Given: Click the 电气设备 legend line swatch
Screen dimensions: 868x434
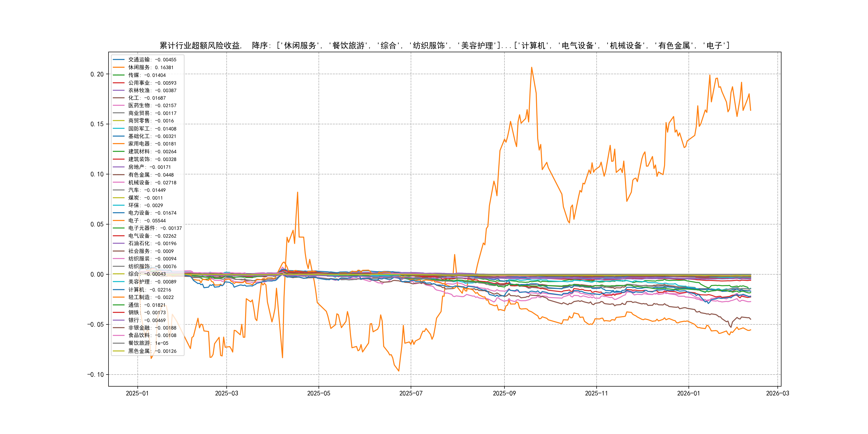Looking at the screenshot, I should click(119, 236).
